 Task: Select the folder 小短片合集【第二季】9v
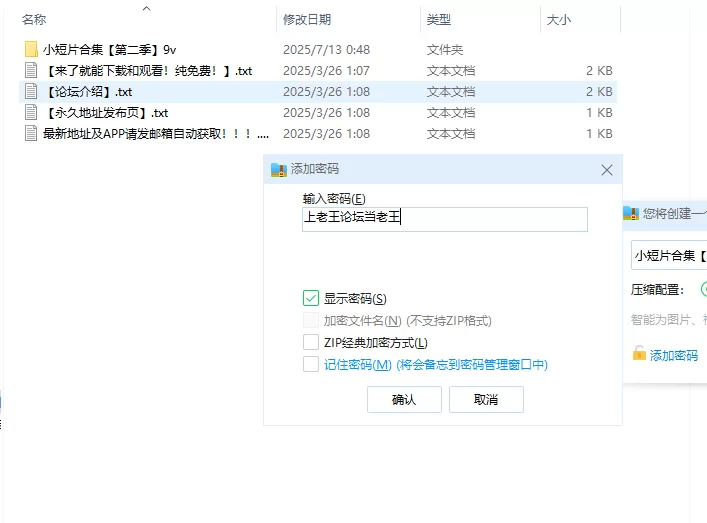coord(110,49)
